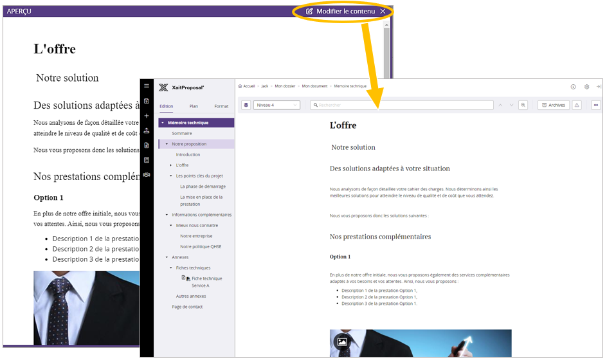
Task: Open the hamburger menu in the black sidebar
Action: pos(147,86)
